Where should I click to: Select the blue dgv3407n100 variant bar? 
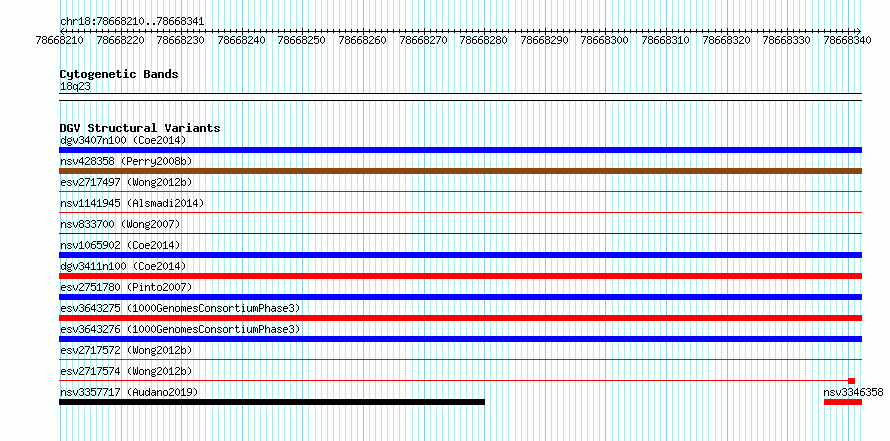460,150
